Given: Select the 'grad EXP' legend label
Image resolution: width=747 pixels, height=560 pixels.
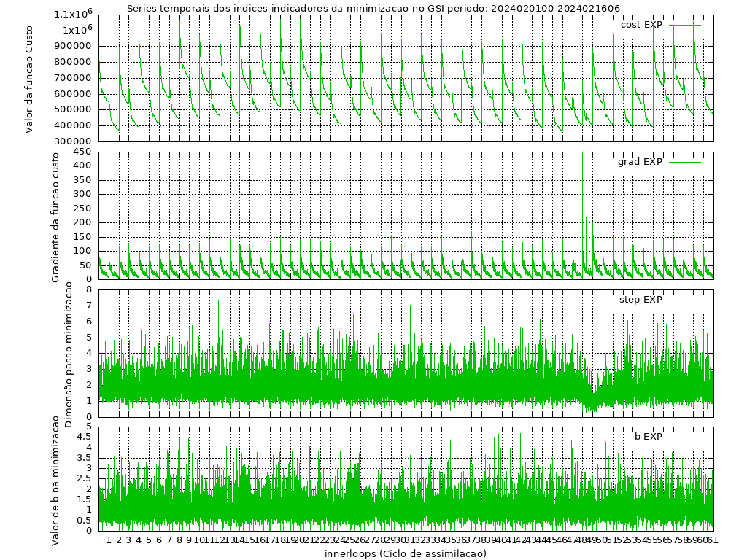Looking at the screenshot, I should [640, 162].
